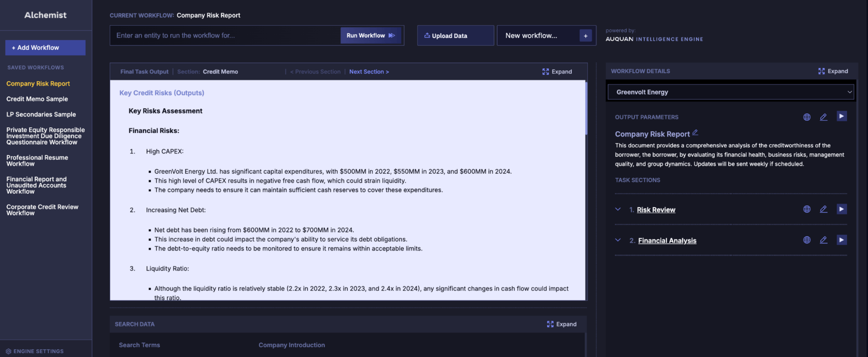Run the Risk Review section play button

pos(842,209)
